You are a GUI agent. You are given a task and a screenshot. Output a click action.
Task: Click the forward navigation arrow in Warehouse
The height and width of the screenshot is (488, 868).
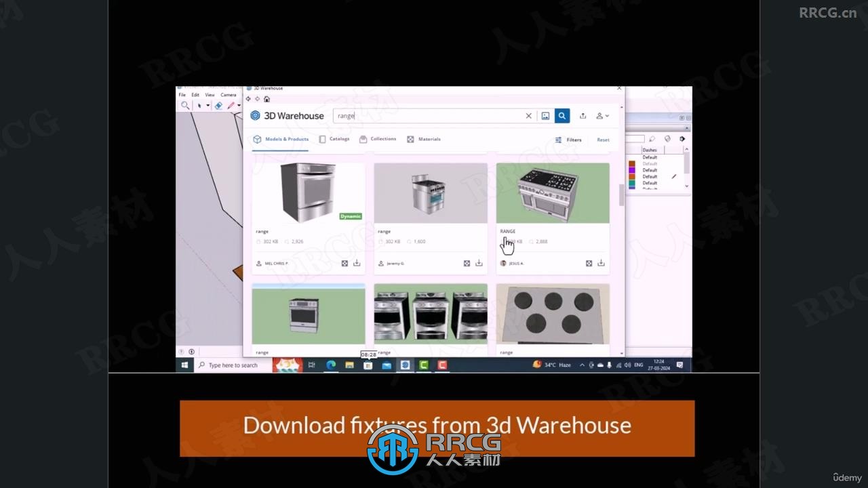pos(257,99)
